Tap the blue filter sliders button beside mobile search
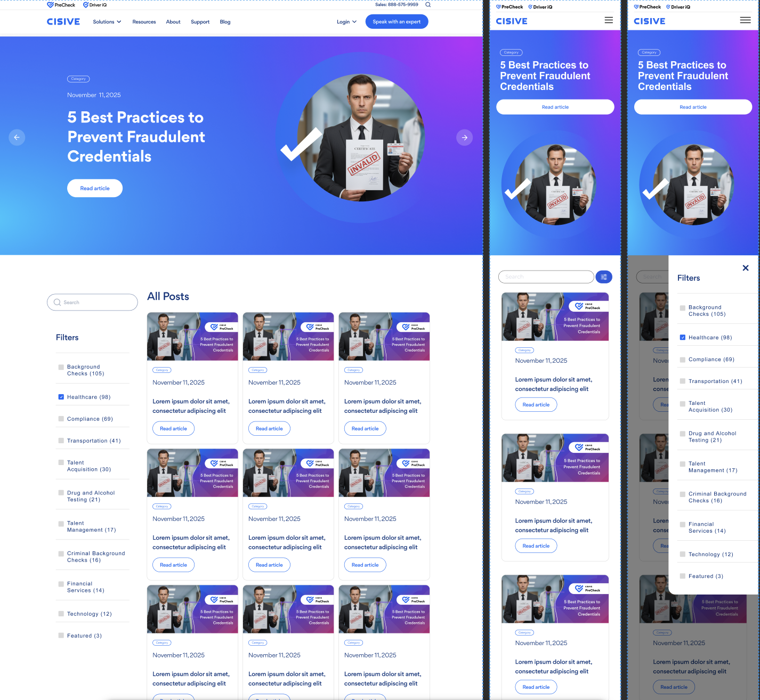760x700 pixels. pyautogui.click(x=604, y=277)
